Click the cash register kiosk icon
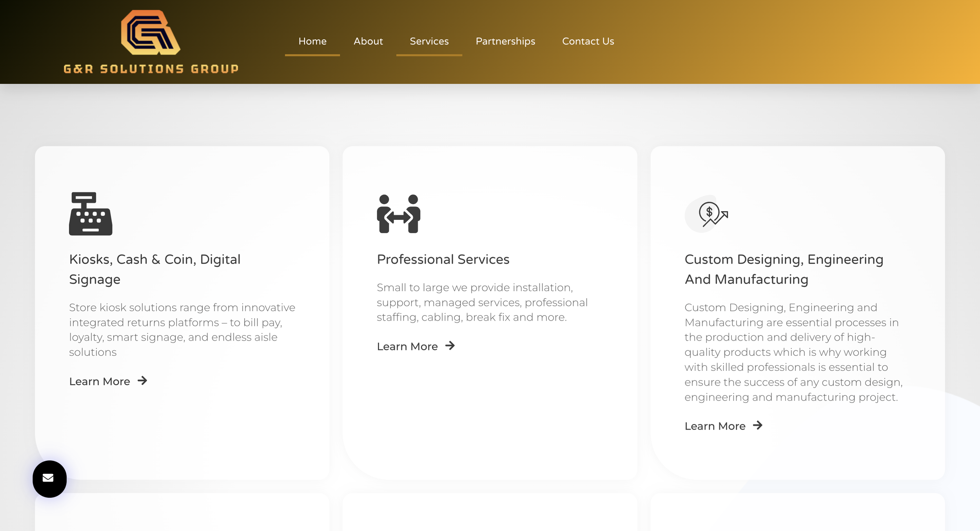The width and height of the screenshot is (980, 531). click(91, 214)
